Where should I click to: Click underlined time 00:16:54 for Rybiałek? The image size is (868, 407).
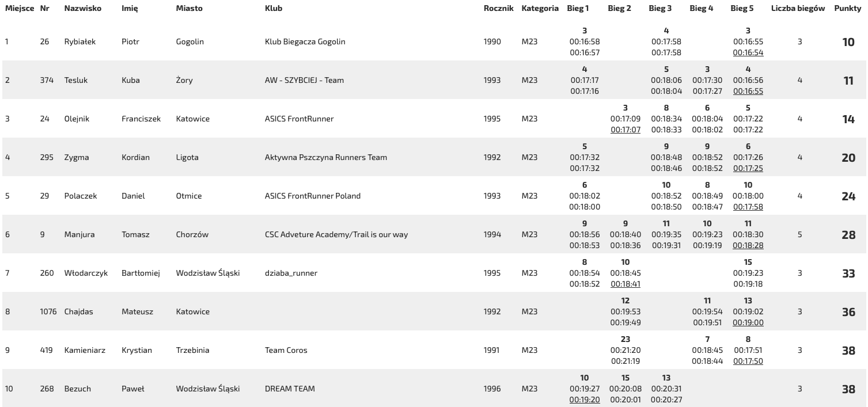point(748,53)
